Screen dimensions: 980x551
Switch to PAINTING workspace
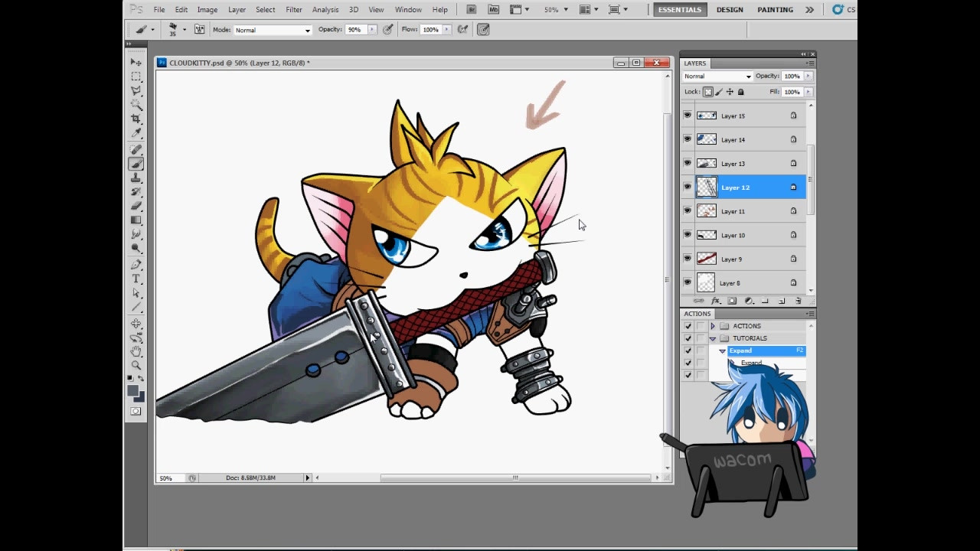[775, 9]
